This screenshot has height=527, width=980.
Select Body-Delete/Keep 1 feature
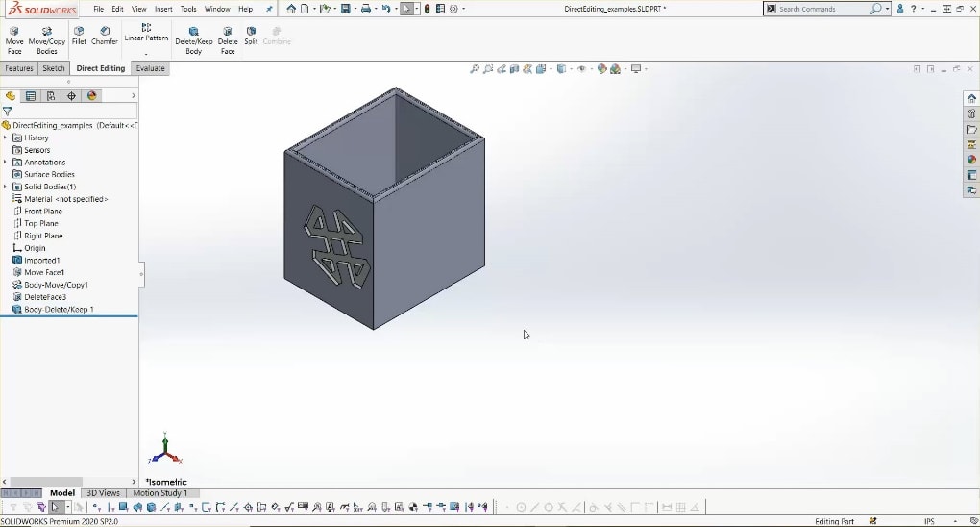click(x=58, y=310)
